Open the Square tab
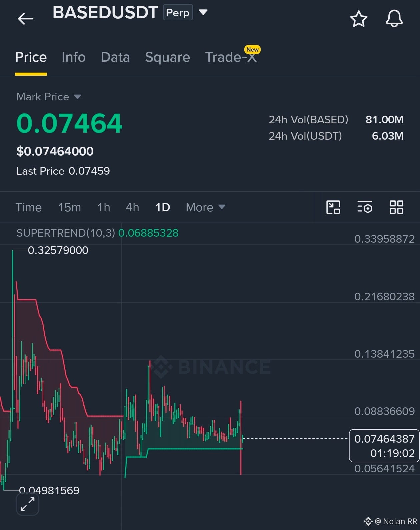 pyautogui.click(x=167, y=57)
